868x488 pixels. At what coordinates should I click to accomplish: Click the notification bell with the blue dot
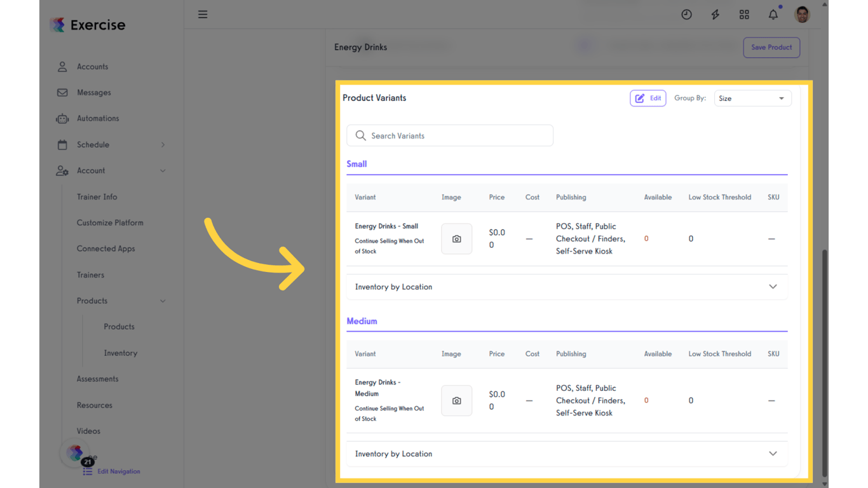tap(773, 14)
